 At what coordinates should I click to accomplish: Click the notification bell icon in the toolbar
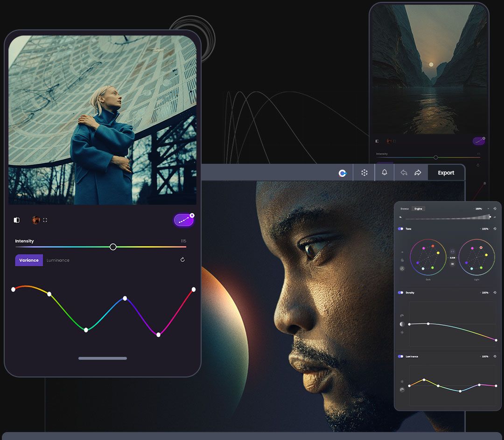click(x=384, y=172)
